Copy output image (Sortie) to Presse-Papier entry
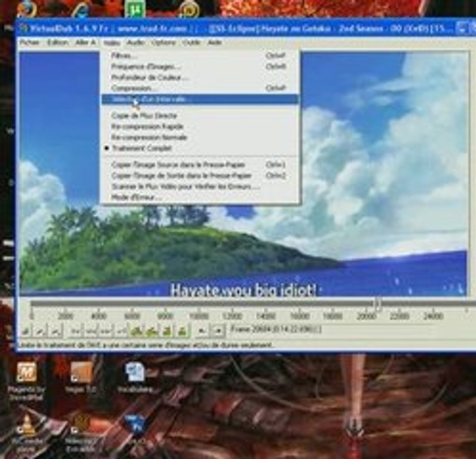 coord(200,175)
